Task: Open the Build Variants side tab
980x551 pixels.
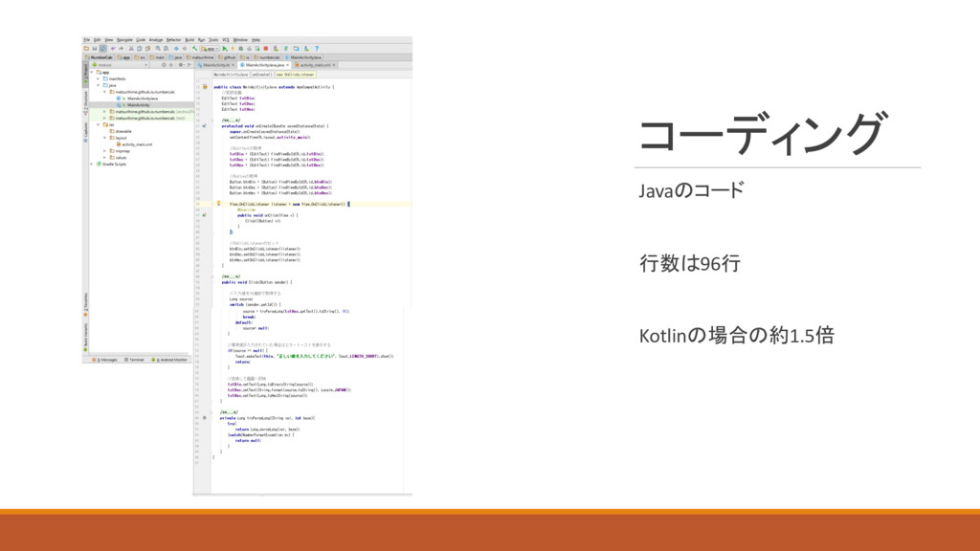Action: pos(85,337)
